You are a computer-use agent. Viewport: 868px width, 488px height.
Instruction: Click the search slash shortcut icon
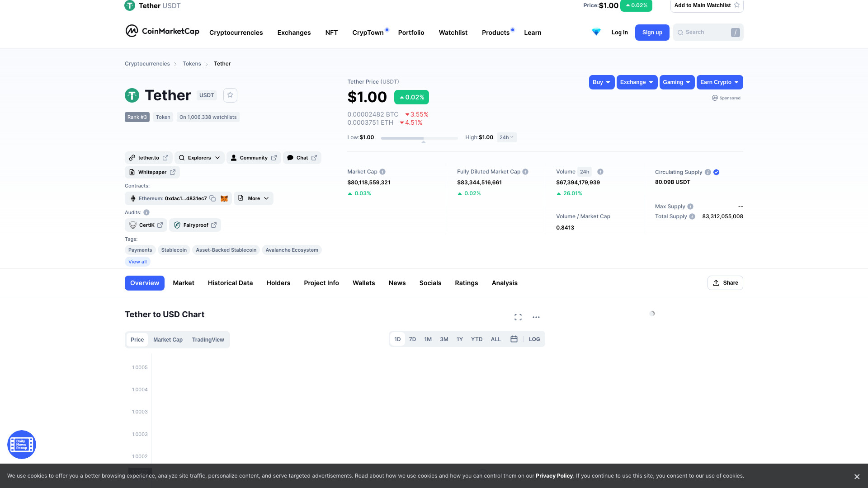[x=736, y=33]
